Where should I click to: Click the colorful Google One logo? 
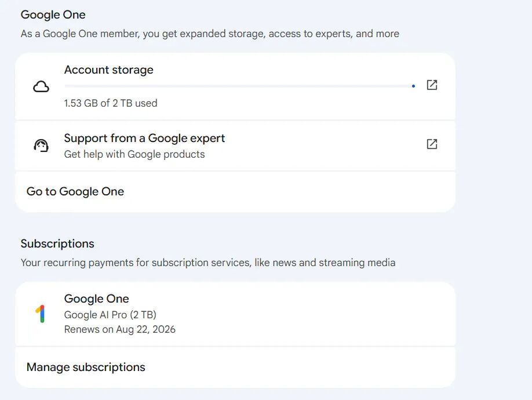point(41,314)
